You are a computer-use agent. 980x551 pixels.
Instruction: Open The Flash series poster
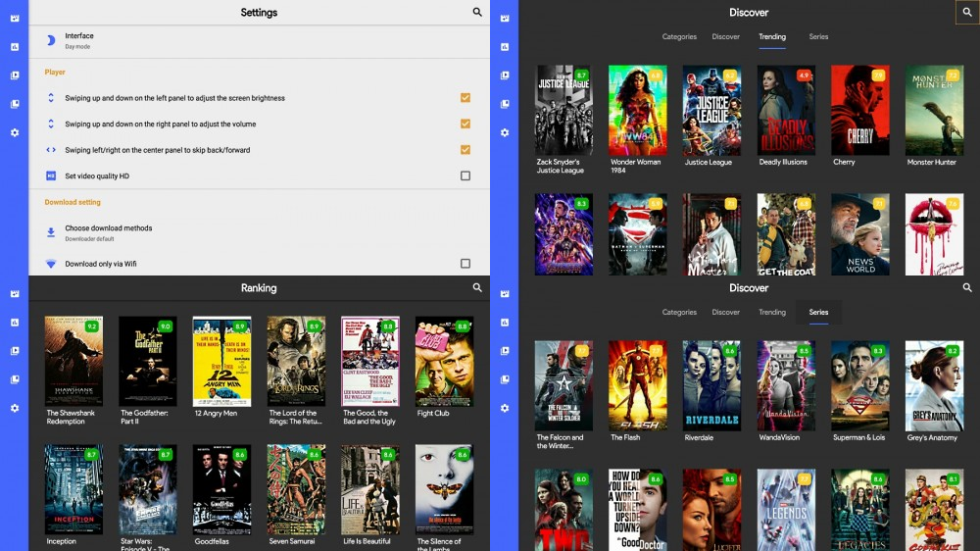pyautogui.click(x=638, y=386)
